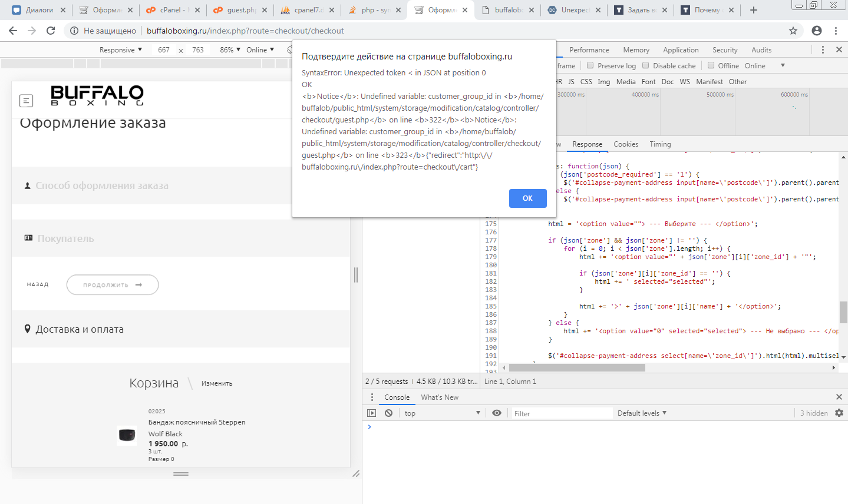Open Chrome's three-dot main menu

tap(836, 31)
